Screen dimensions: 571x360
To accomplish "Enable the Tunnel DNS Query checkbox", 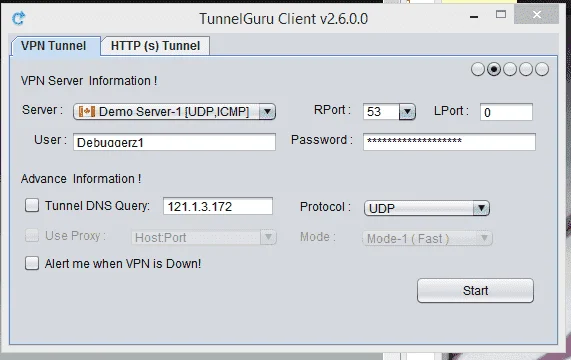I will [32, 205].
